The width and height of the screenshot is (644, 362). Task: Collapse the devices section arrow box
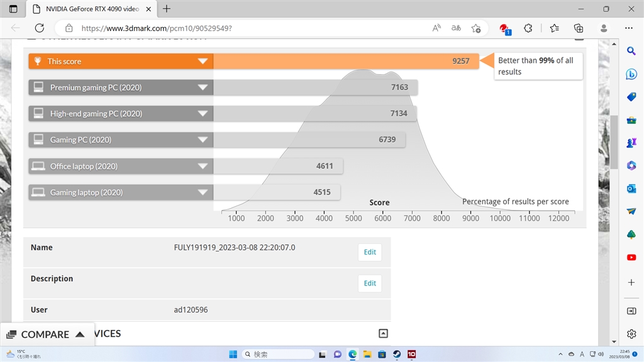383,333
